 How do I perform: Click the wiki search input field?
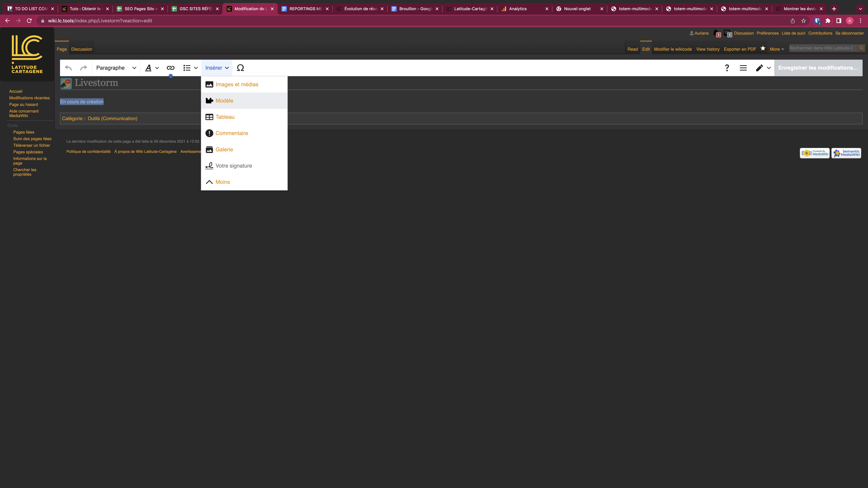tap(822, 48)
